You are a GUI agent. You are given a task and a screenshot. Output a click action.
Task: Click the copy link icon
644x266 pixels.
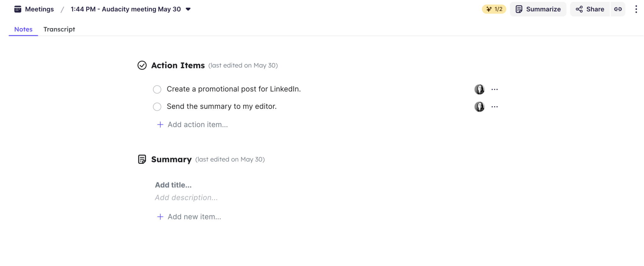click(x=618, y=9)
